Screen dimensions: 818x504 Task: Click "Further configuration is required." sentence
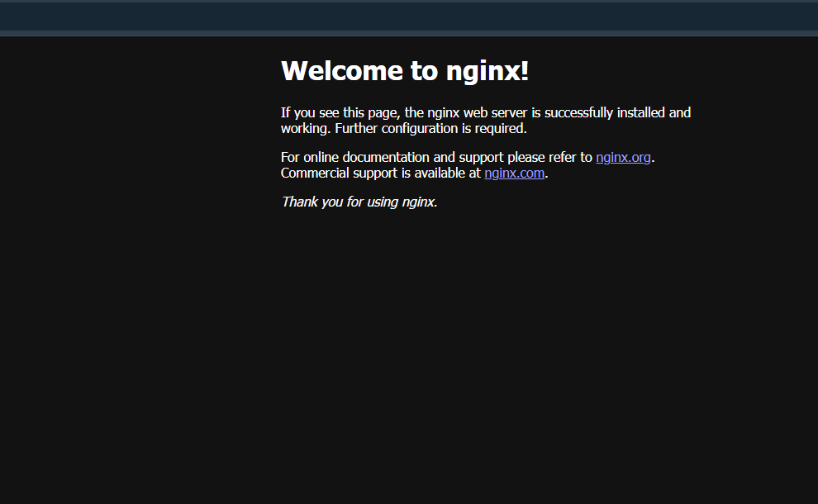click(x=430, y=128)
